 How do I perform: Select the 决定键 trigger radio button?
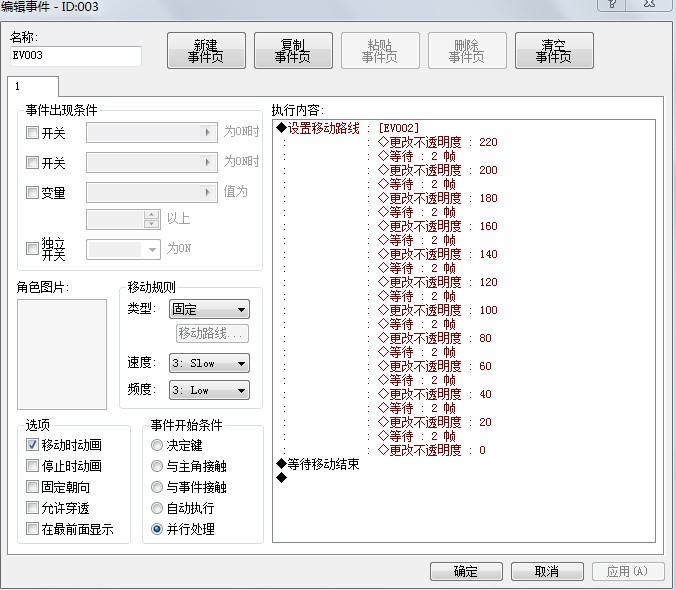click(157, 445)
